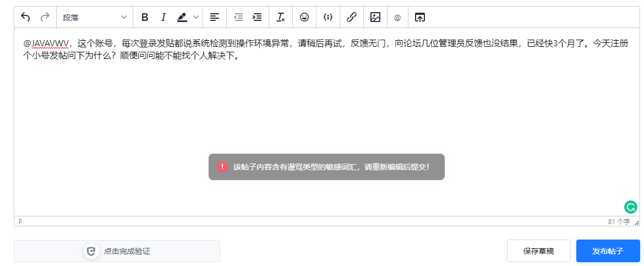This screenshot has width=644, height=266.
Task: Toggle bold formatting
Action: click(x=145, y=17)
